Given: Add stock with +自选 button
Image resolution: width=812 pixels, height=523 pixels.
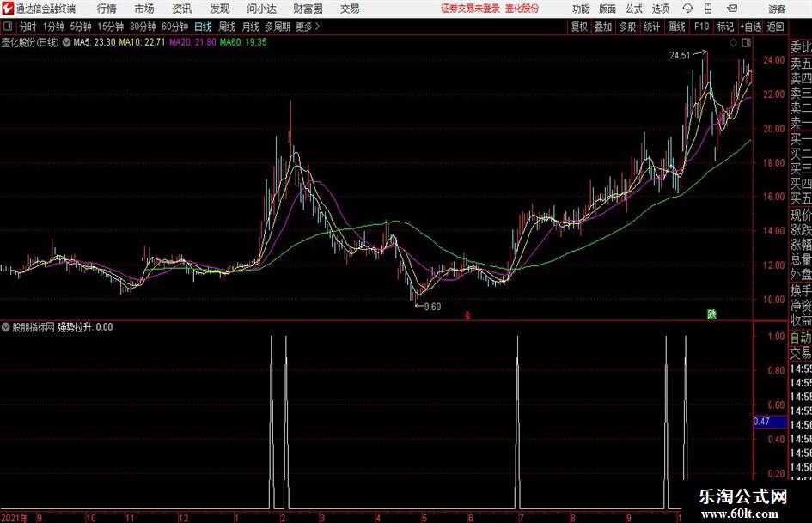Looking at the screenshot, I should click(750, 27).
